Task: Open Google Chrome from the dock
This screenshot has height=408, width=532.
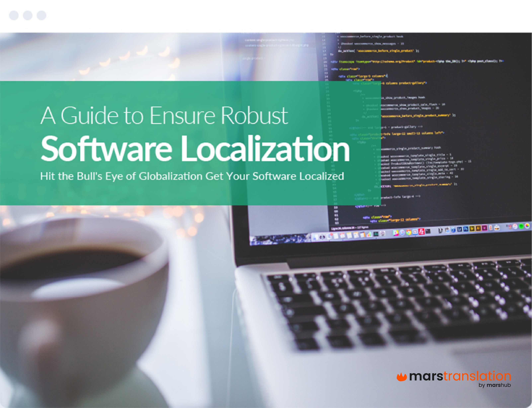Action: tap(409, 232)
